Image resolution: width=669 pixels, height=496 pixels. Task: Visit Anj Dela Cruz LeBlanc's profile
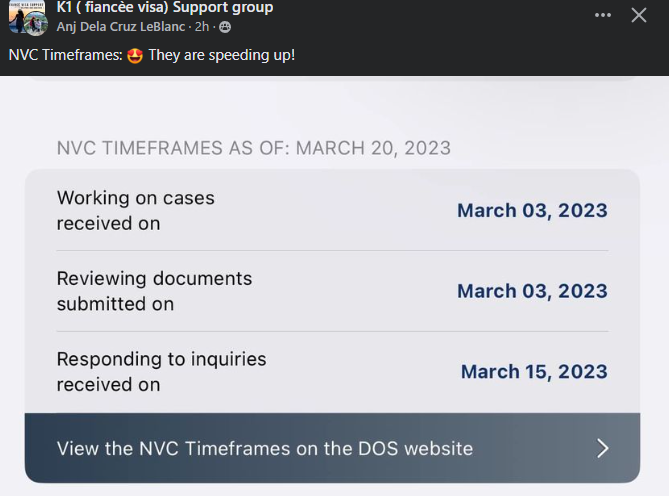coord(121,27)
